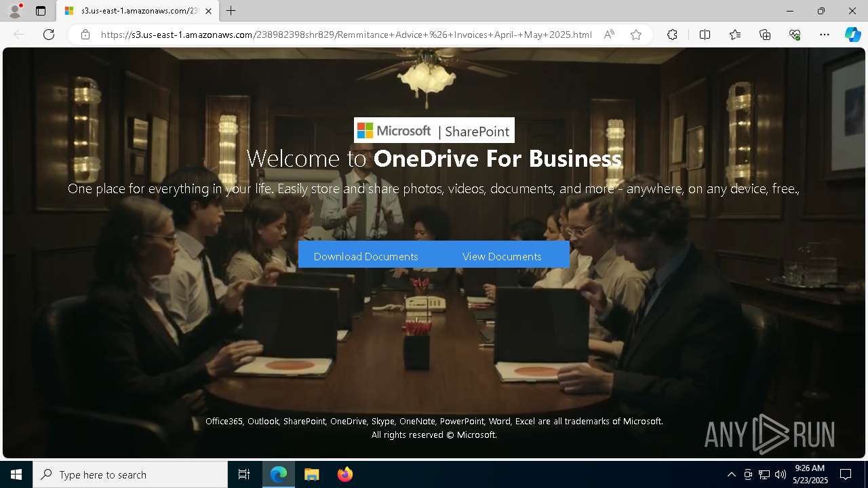Open the notification center icon

pos(846,474)
